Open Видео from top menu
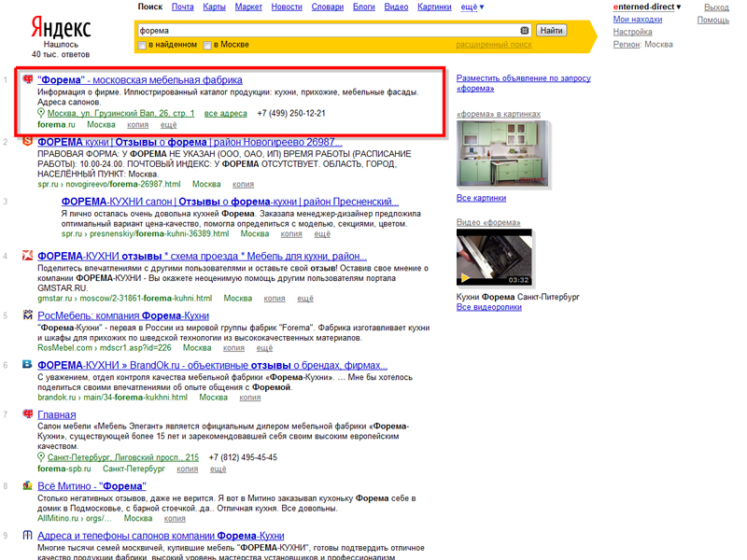 click(396, 7)
